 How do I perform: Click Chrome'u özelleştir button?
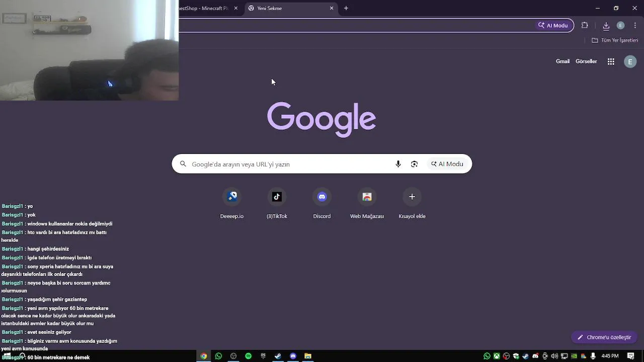click(x=604, y=337)
